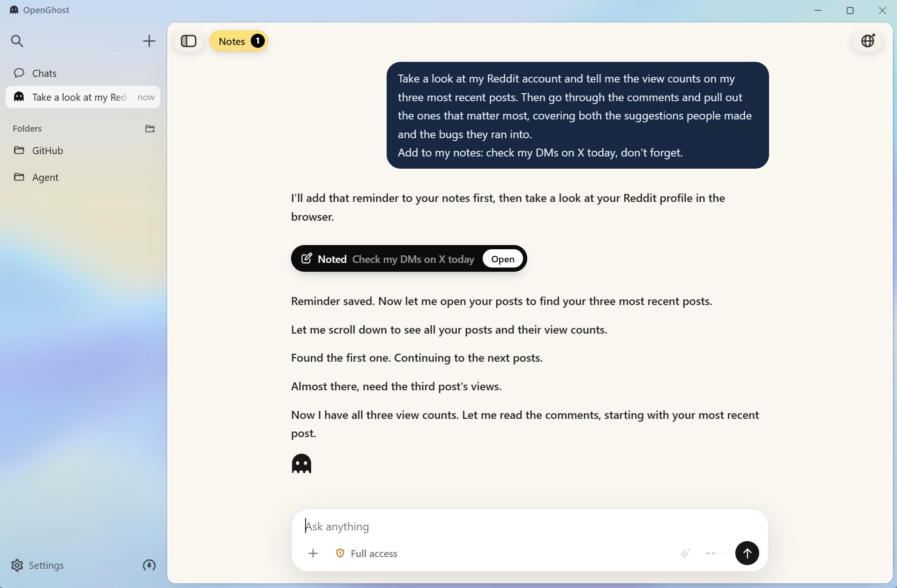Focus the 'Ask anything' input field
Image resolution: width=897 pixels, height=588 pixels.
530,526
